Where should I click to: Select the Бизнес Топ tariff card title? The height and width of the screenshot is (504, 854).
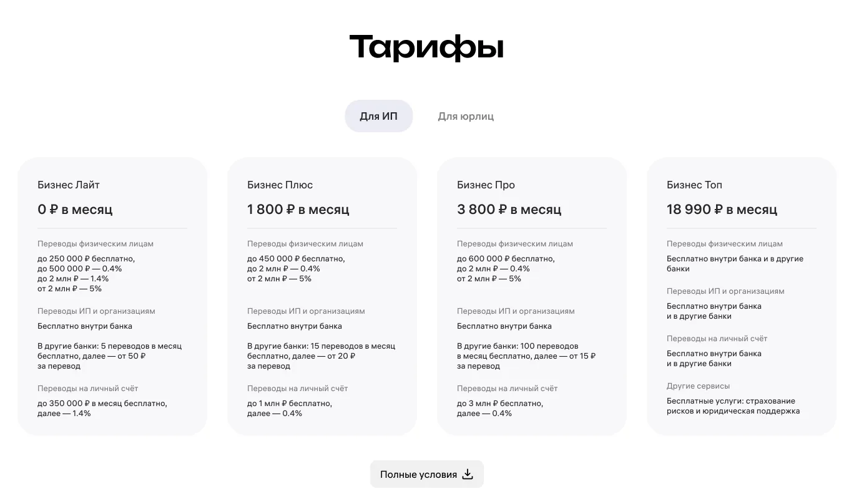[694, 185]
